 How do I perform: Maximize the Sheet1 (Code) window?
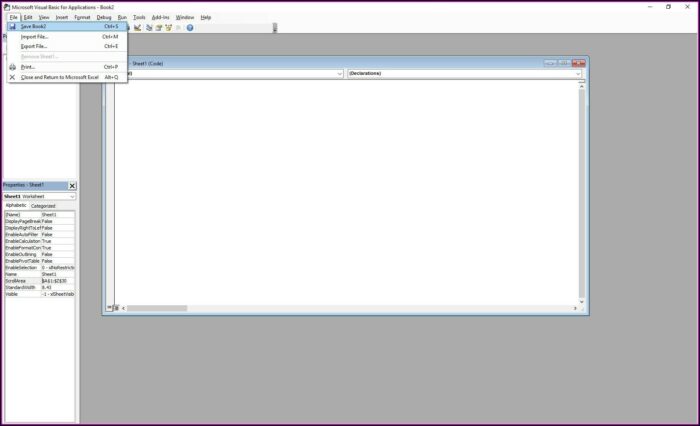coord(564,63)
